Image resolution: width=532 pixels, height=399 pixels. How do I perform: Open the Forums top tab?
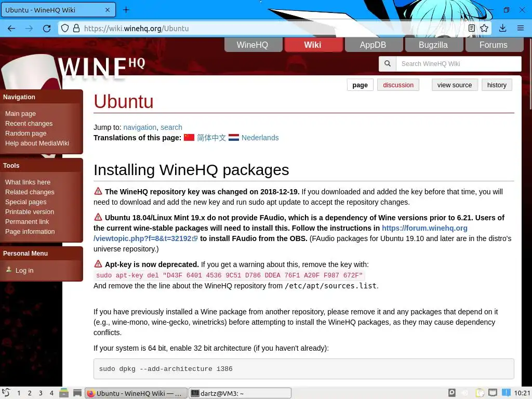pos(494,45)
